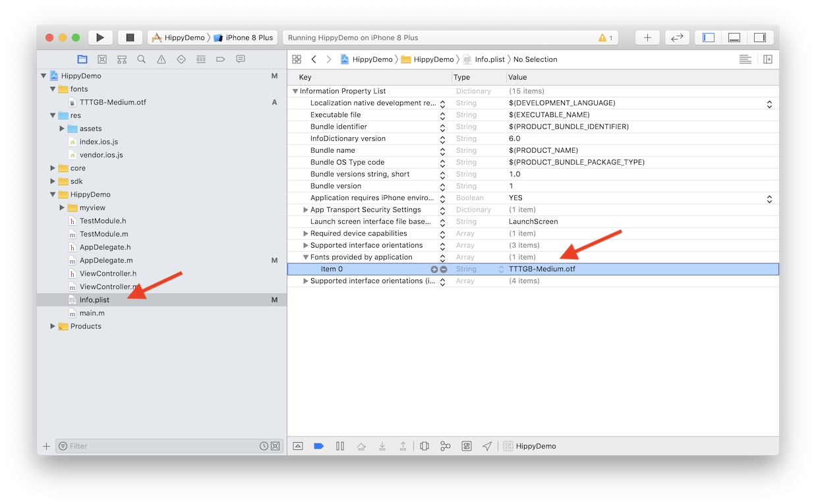Expand App Transport Security Settings row
This screenshot has height=504, width=816.
306,210
